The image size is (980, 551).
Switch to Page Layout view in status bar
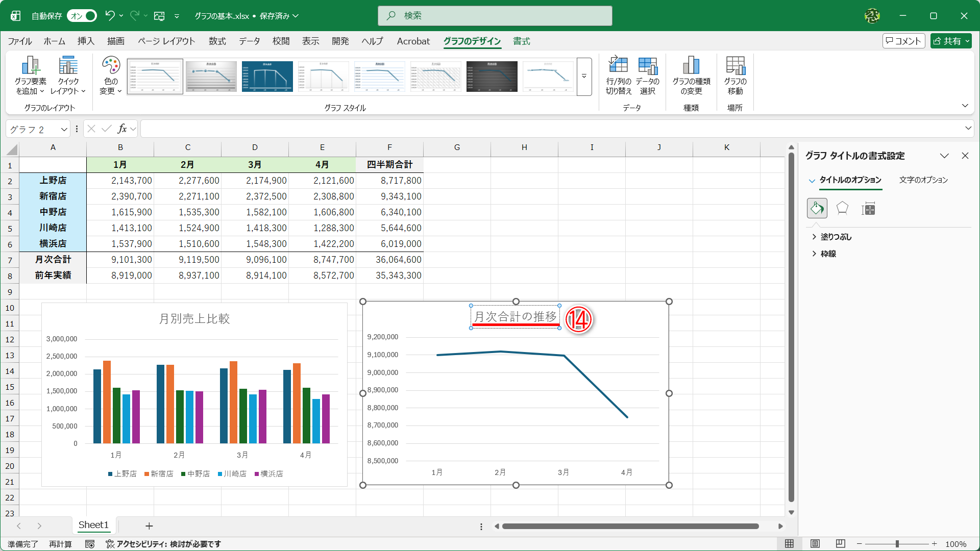815,544
